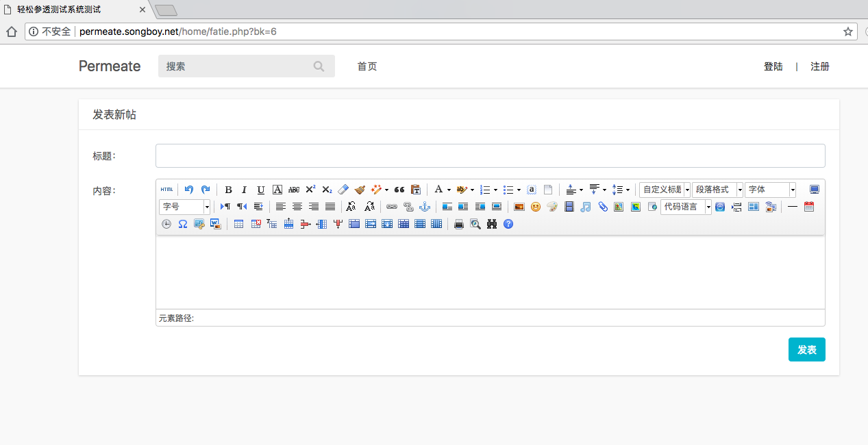Open the print icon in toolbar
868x445 pixels.
(x=459, y=224)
